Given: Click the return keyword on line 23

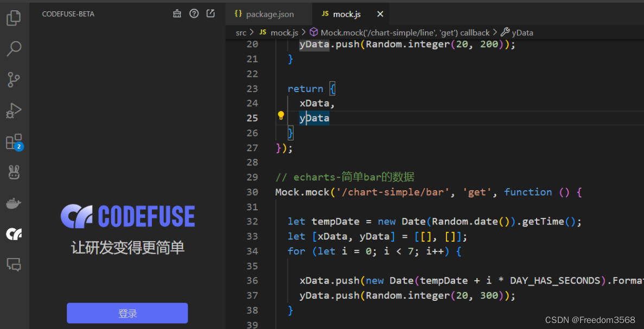Looking at the screenshot, I should (x=305, y=88).
